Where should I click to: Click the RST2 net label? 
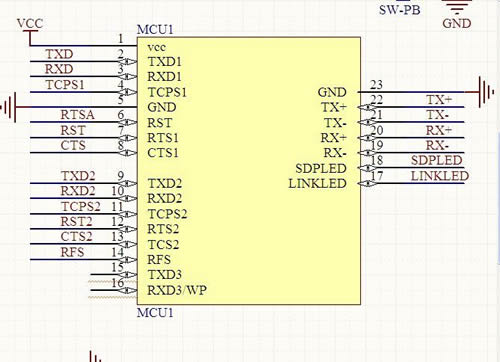pyautogui.click(x=76, y=221)
